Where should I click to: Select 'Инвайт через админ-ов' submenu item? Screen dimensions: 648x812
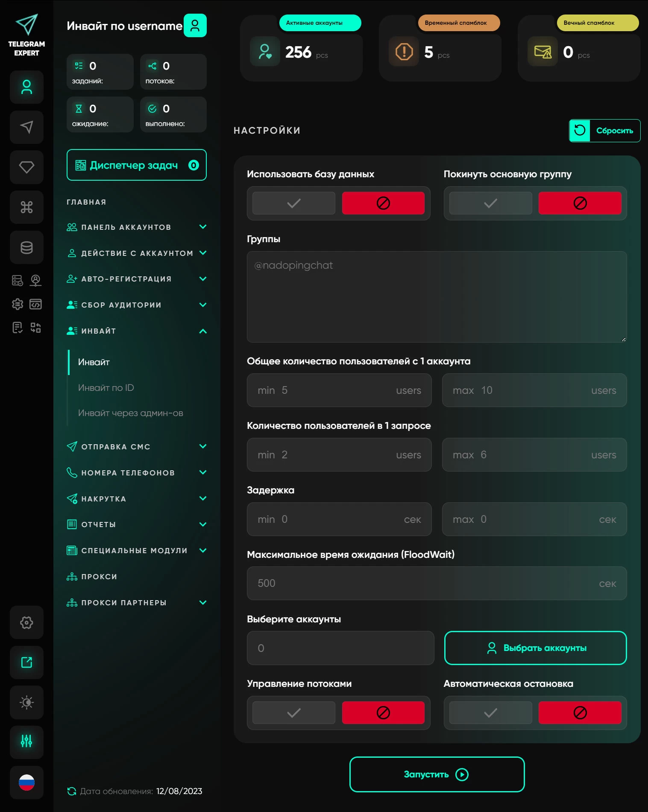pyautogui.click(x=130, y=413)
